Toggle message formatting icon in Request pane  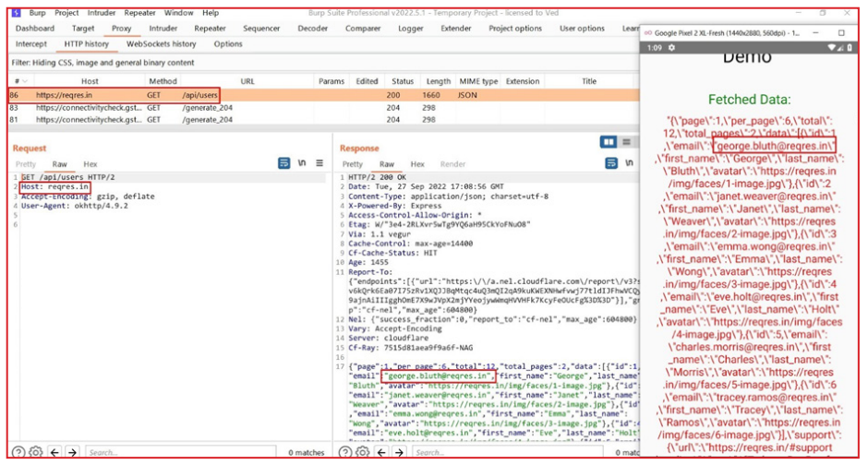pyautogui.click(x=284, y=163)
